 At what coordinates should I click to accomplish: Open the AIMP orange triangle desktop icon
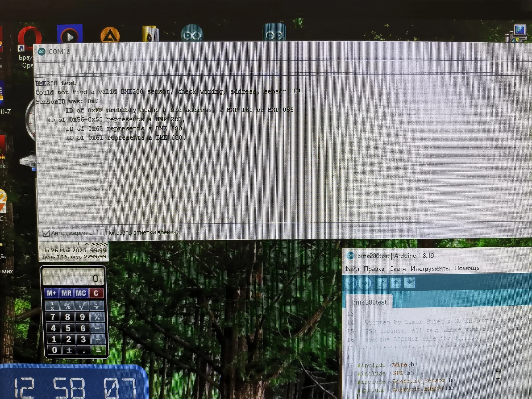point(110,35)
